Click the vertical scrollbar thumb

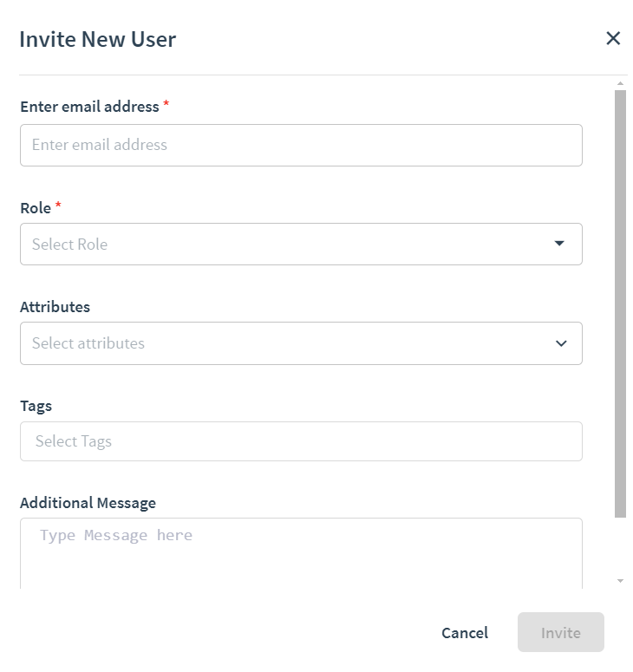coord(620,303)
